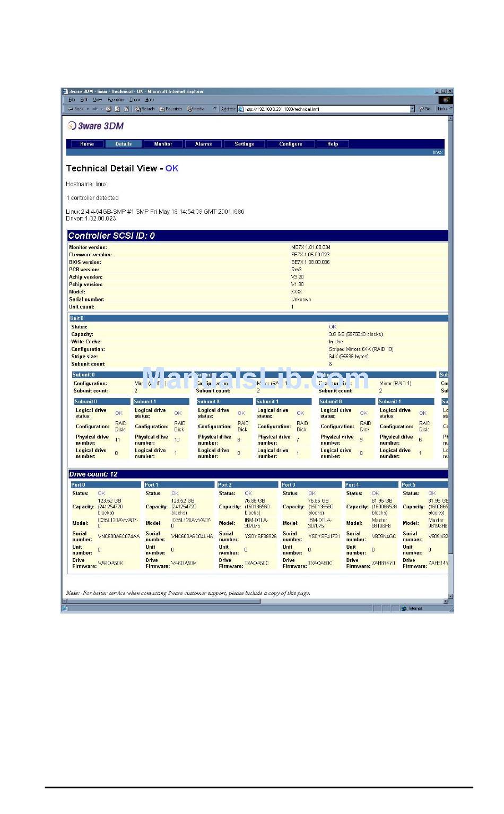Click serial number VNC600A6C074AA

tap(119, 536)
